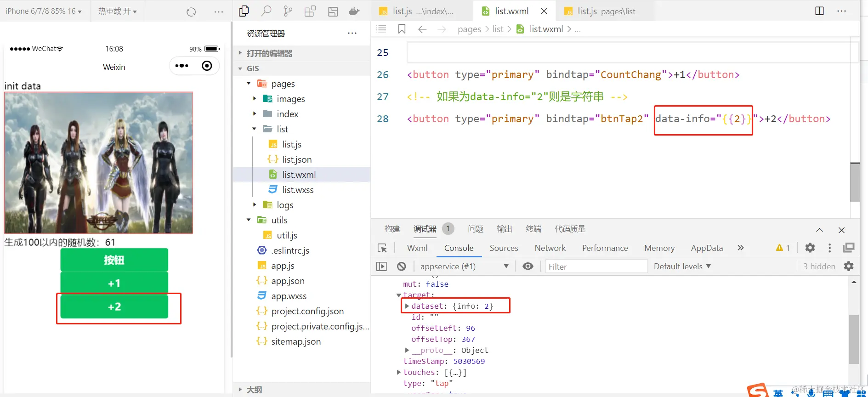Click the game characters image in the simulator

point(99,163)
